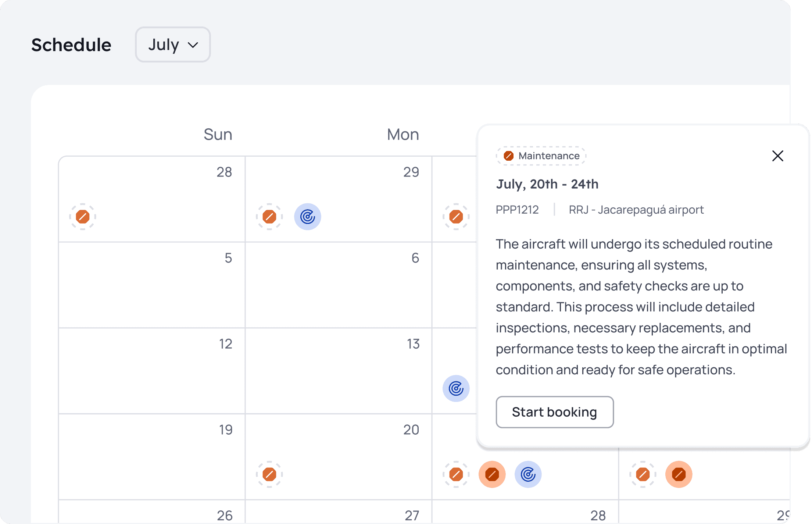Screen dimensions: 812x524
Task: Select the Monday 6 calendar cell
Action: tap(339, 285)
